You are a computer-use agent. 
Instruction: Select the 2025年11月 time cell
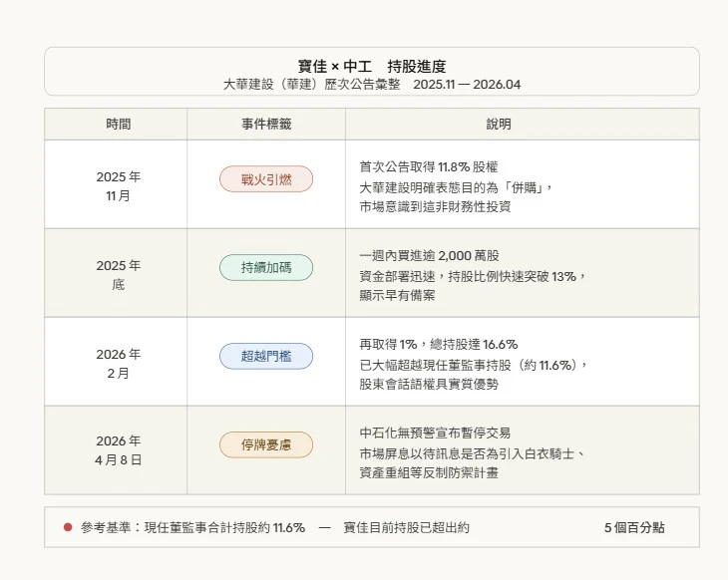click(118, 186)
